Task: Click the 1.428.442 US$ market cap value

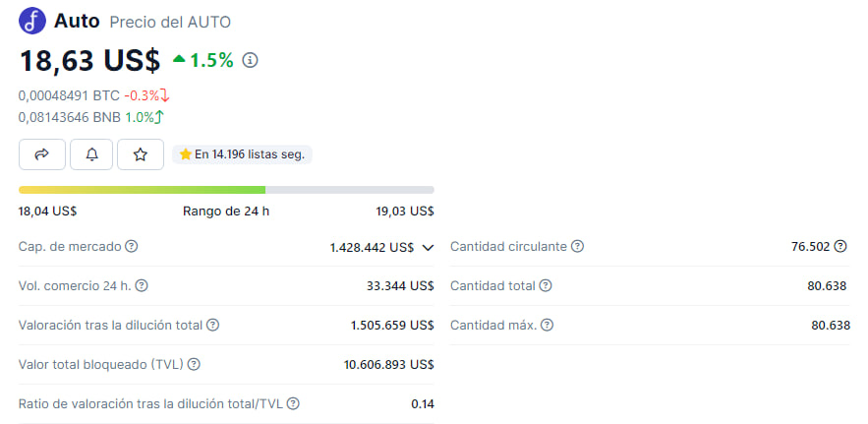Action: 372,247
